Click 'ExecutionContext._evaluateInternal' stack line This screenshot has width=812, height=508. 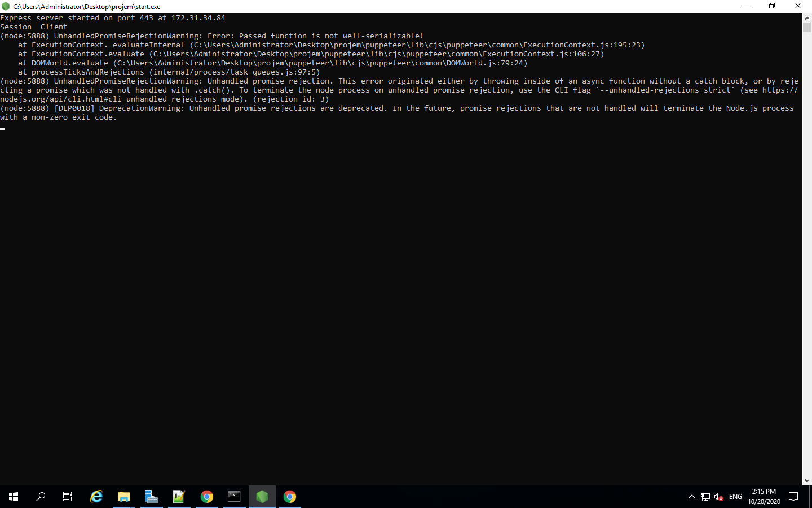coord(332,45)
